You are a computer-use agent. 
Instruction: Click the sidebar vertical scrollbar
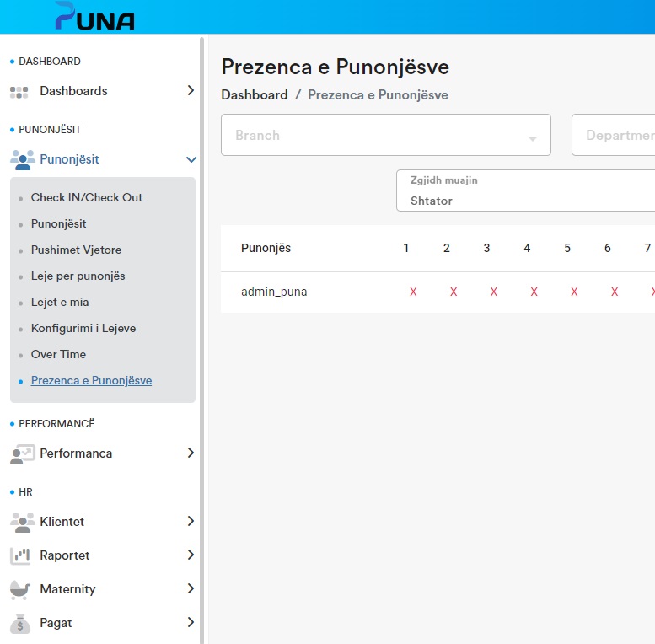[201, 337]
